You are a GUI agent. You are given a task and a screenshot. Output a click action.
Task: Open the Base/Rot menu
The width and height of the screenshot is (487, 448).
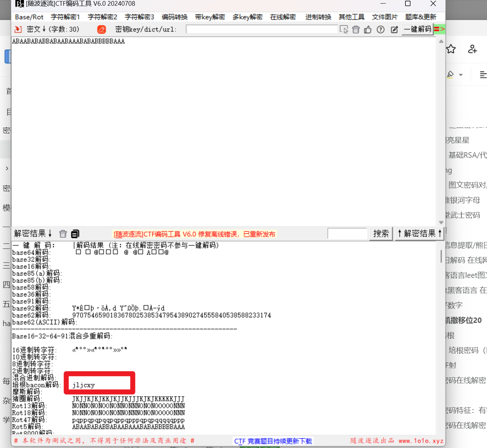click(x=29, y=17)
